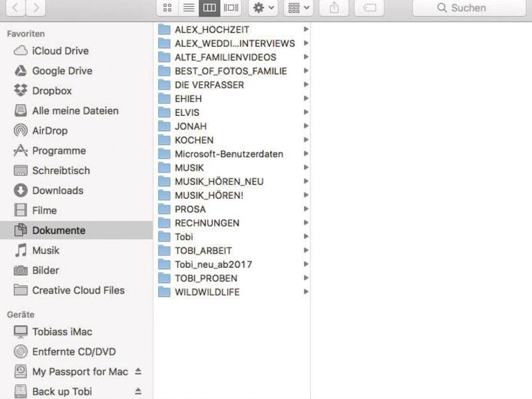Image resolution: width=532 pixels, height=399 pixels.
Task: Expand TOBI_ARBEIT via its disclosure arrow
Action: pyautogui.click(x=305, y=251)
